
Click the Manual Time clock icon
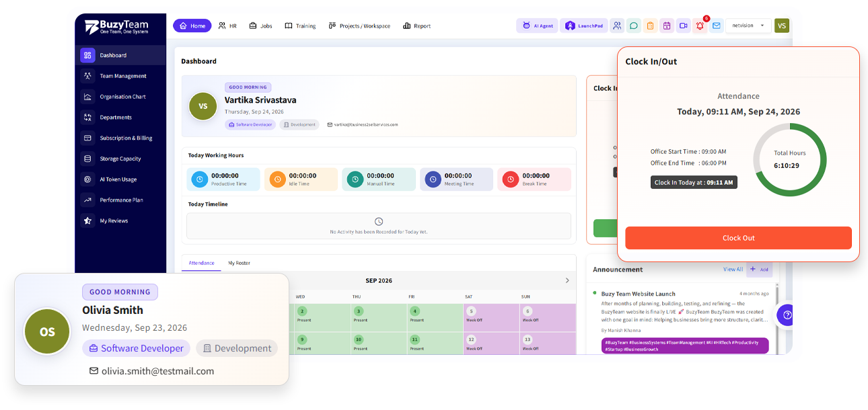(355, 179)
